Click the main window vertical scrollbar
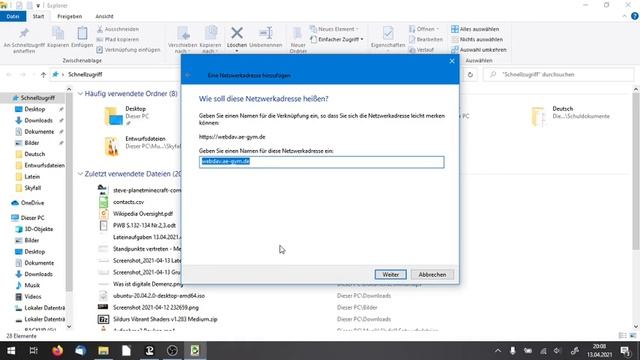This screenshot has width=640, height=360. coord(636,171)
